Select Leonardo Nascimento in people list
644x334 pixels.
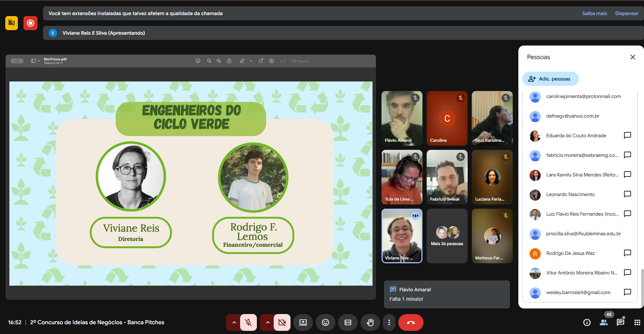(570, 194)
